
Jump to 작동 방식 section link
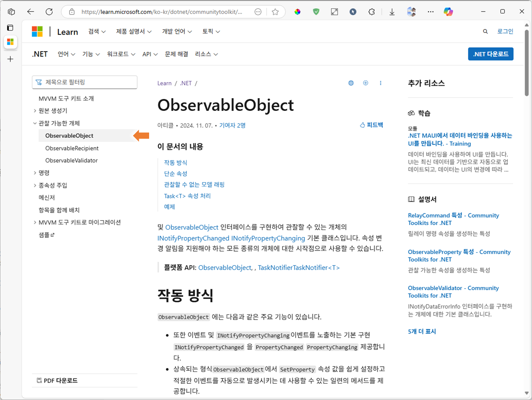coord(175,162)
